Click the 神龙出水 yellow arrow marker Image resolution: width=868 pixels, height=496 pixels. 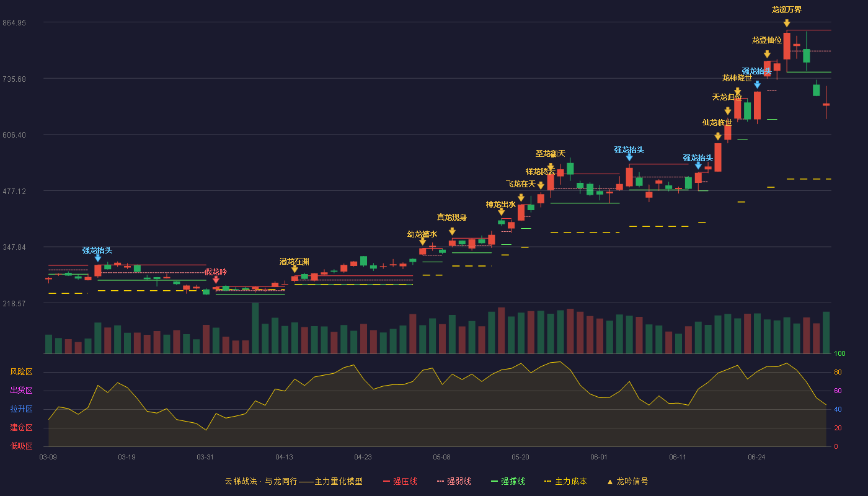tap(501, 212)
